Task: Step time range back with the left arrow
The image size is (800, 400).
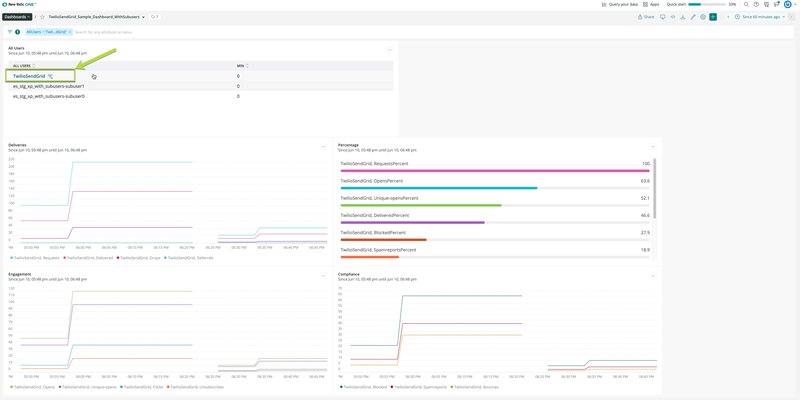Action: [728, 17]
